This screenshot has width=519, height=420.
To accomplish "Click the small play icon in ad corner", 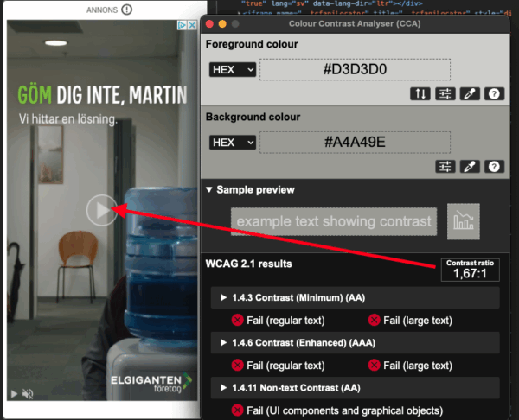I will tap(14, 394).
